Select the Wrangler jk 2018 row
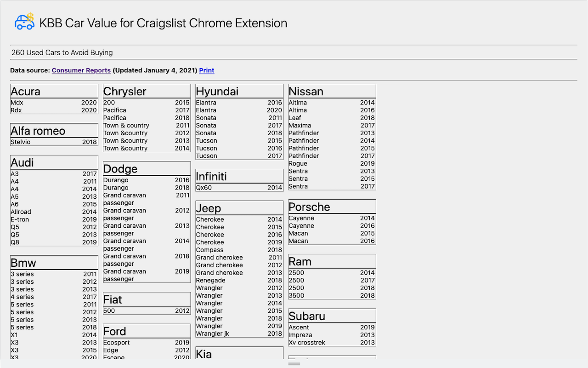The image size is (588, 368). point(240,334)
